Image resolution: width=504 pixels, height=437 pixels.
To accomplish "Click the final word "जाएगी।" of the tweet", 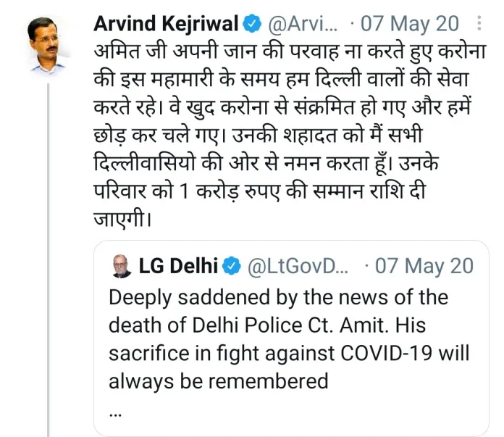I will coord(123,217).
